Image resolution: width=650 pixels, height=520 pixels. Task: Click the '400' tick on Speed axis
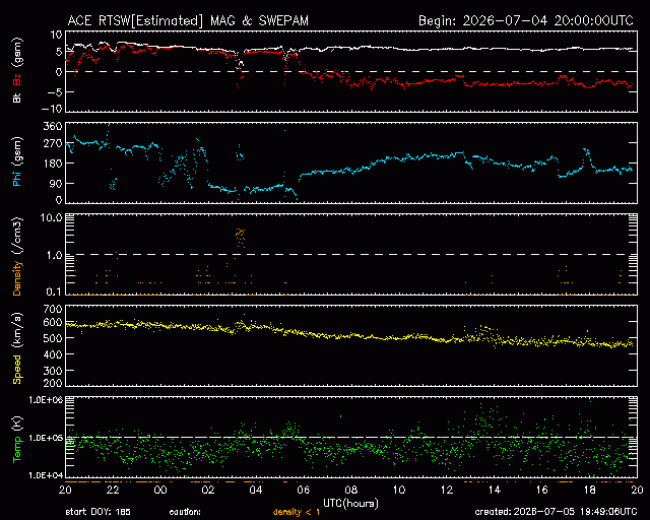(53, 355)
